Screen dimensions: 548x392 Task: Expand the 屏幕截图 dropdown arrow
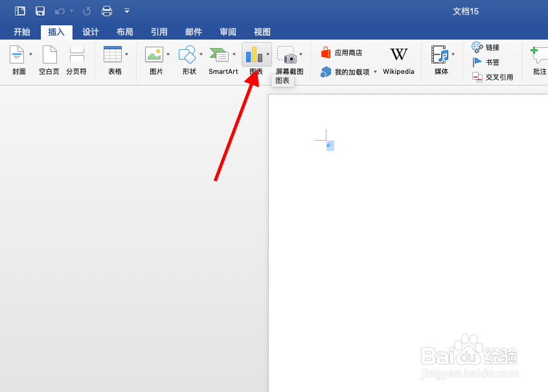301,54
